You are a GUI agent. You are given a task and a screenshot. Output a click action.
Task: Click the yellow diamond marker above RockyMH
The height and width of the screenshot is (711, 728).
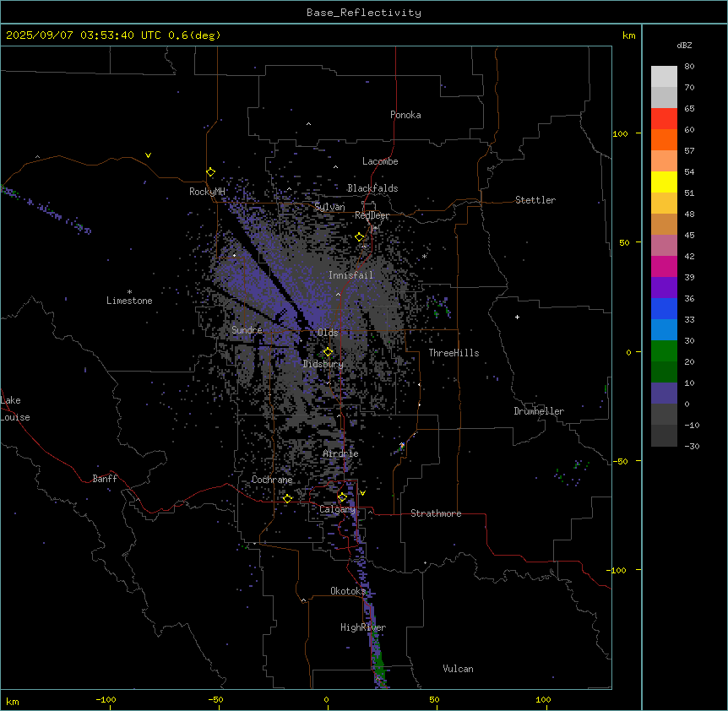(x=210, y=172)
